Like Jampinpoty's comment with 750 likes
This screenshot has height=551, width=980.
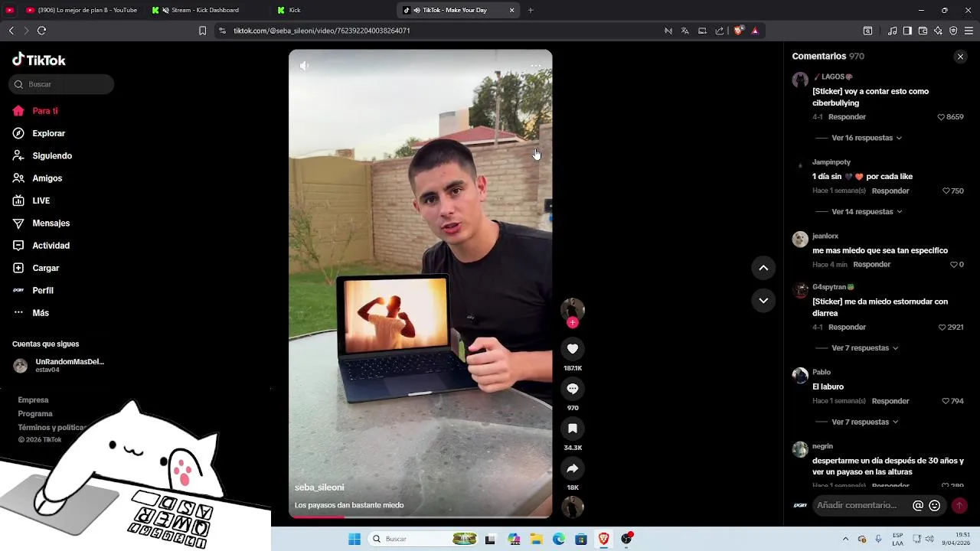[x=946, y=191]
